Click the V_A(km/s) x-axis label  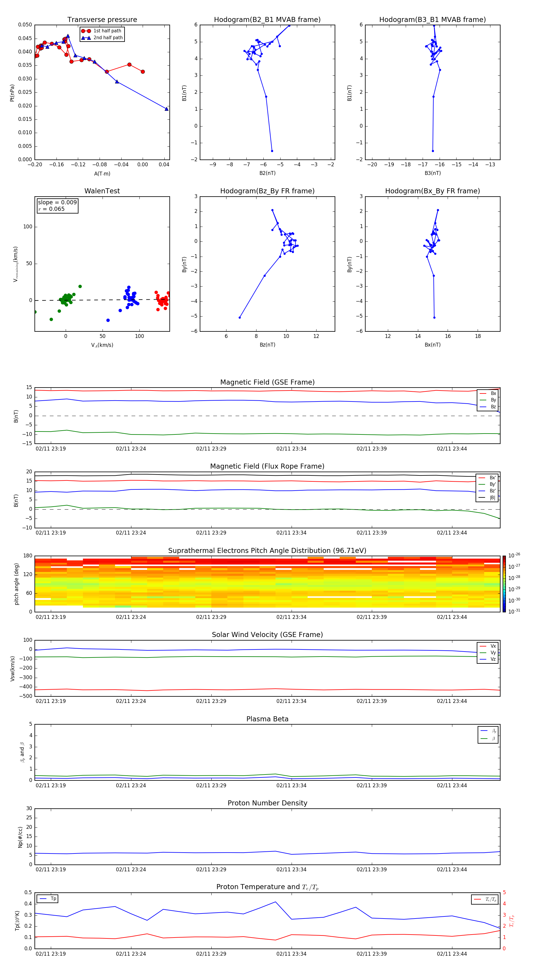[102, 345]
